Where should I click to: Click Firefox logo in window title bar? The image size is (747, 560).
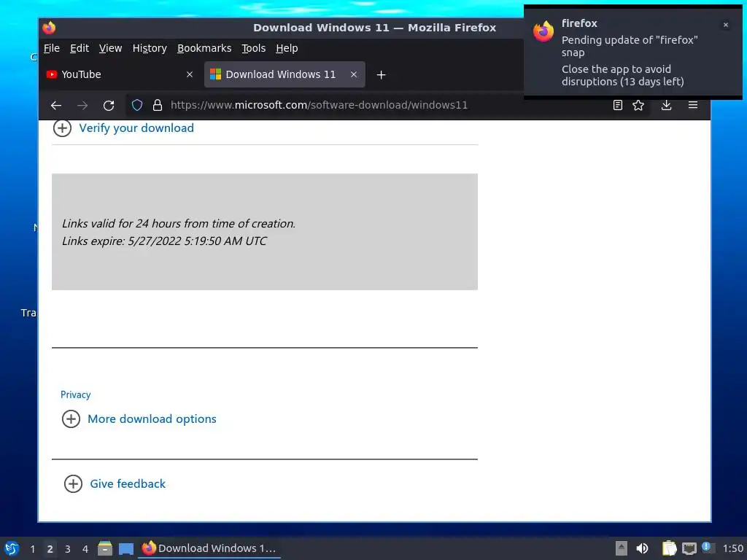point(49,28)
